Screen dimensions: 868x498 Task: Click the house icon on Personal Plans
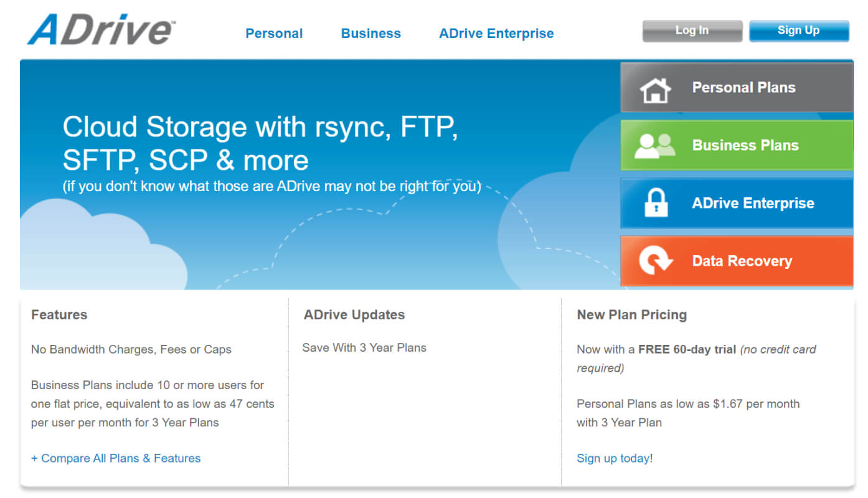tap(655, 90)
